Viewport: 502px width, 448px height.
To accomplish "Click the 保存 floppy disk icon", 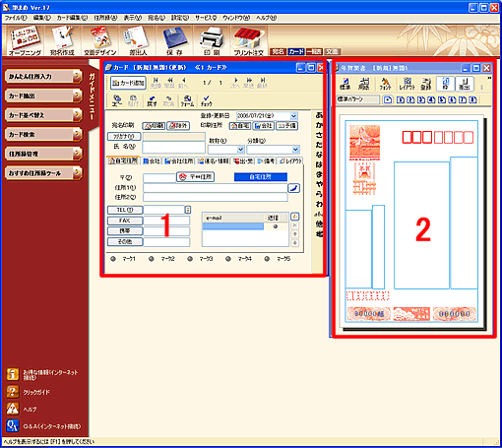I will point(174,41).
